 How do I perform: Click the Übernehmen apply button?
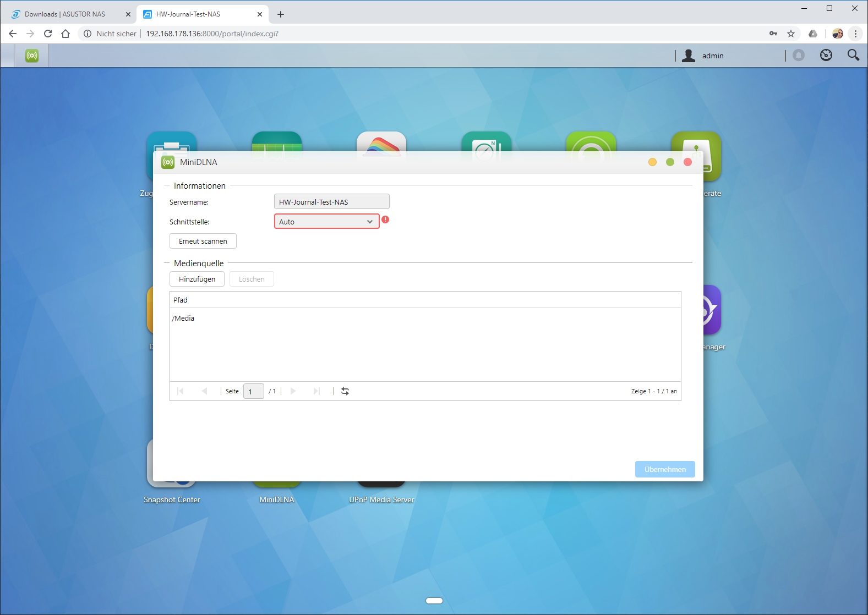[665, 469]
